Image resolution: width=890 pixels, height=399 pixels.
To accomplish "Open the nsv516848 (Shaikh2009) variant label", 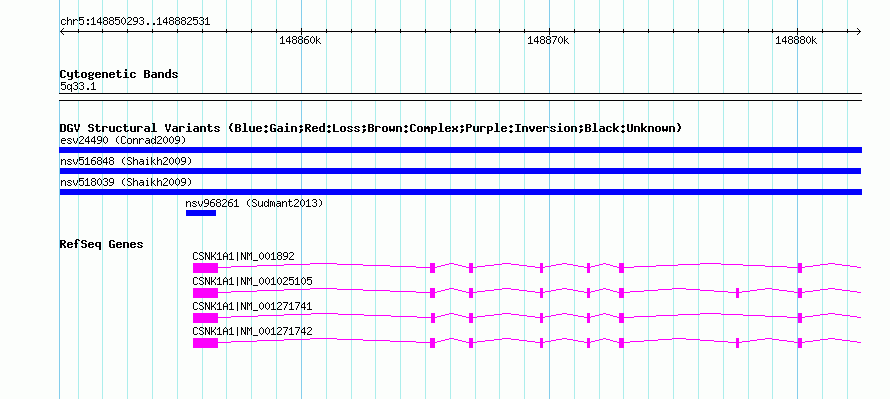I will pos(126,162).
